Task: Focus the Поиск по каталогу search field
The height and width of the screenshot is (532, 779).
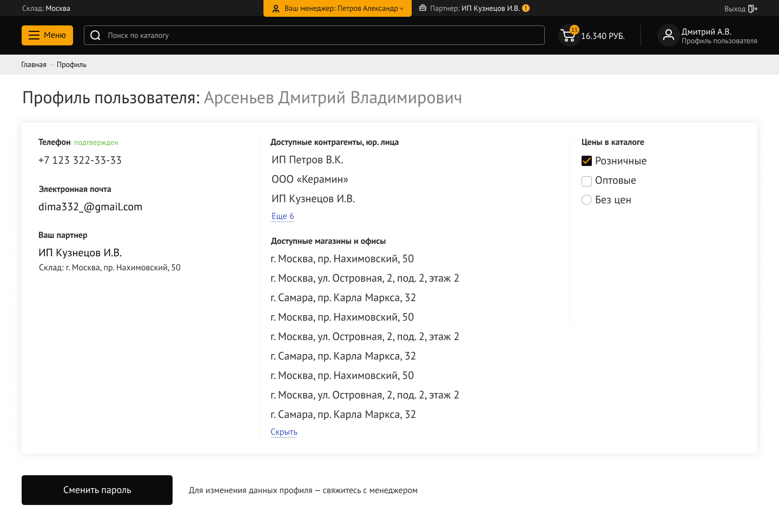Action: tap(314, 35)
